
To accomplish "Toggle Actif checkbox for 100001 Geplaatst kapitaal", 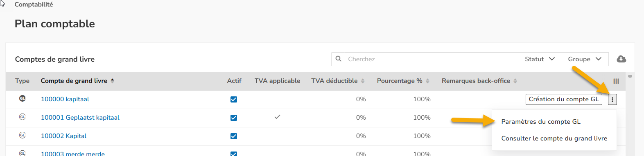I will pos(234,118).
